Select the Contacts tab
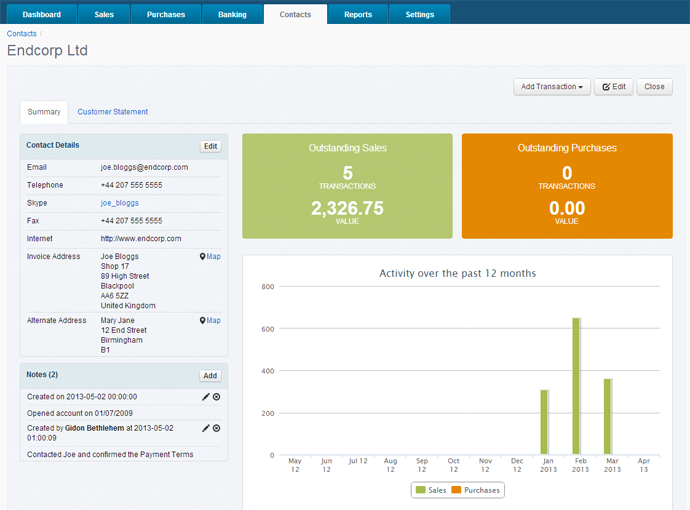 pyautogui.click(x=295, y=15)
